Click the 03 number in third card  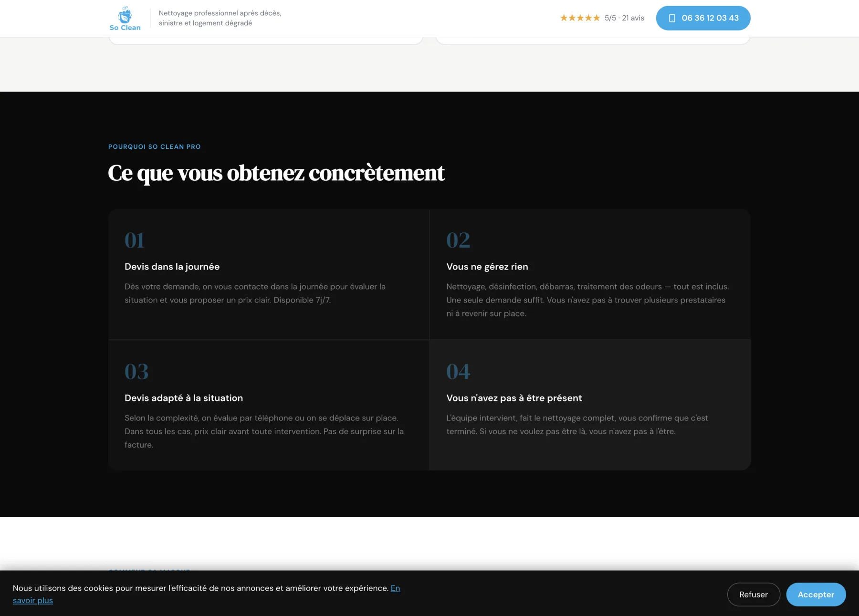pos(136,371)
